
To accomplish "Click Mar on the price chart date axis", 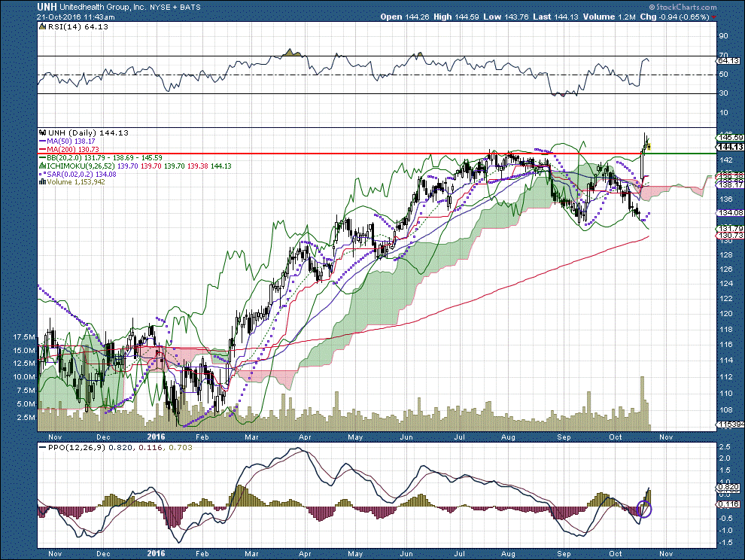I will [252, 437].
